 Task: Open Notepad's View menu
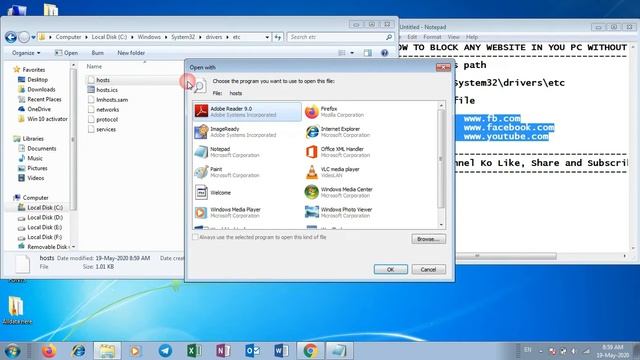point(453,37)
